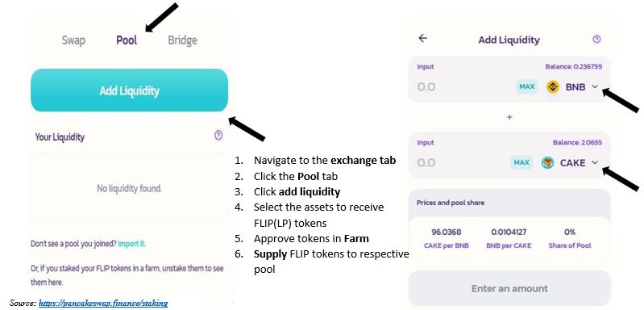Click the back arrow in Add Liquidity
The width and height of the screenshot is (644, 310).
[422, 38]
